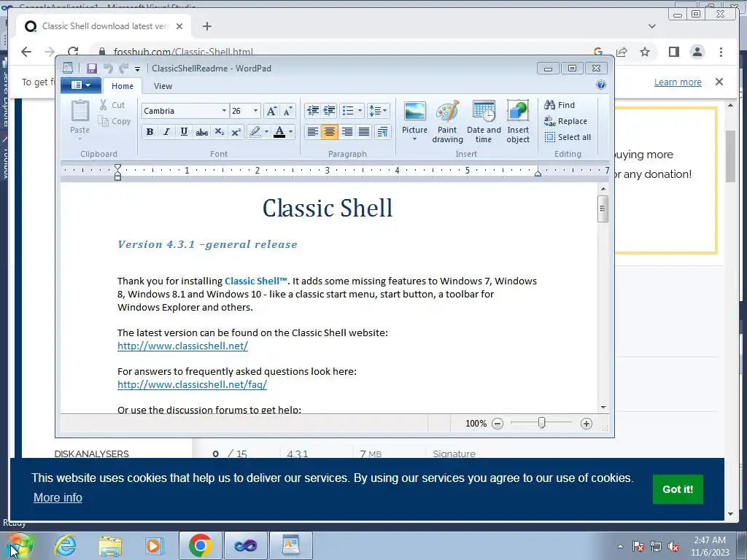The image size is (747, 560).
Task: Click Replace in the Editing group
Action: point(566,122)
